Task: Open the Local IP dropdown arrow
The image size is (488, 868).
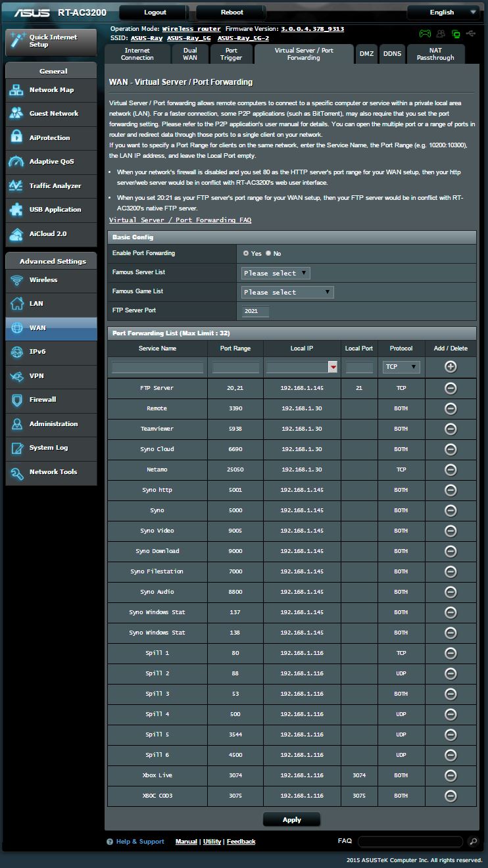Action: [333, 367]
